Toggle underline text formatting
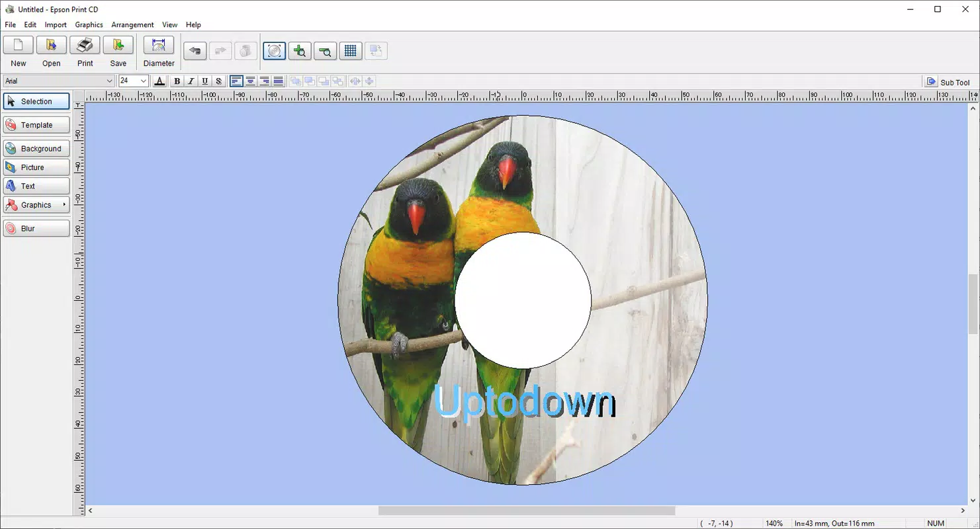This screenshot has width=980, height=529. [204, 81]
